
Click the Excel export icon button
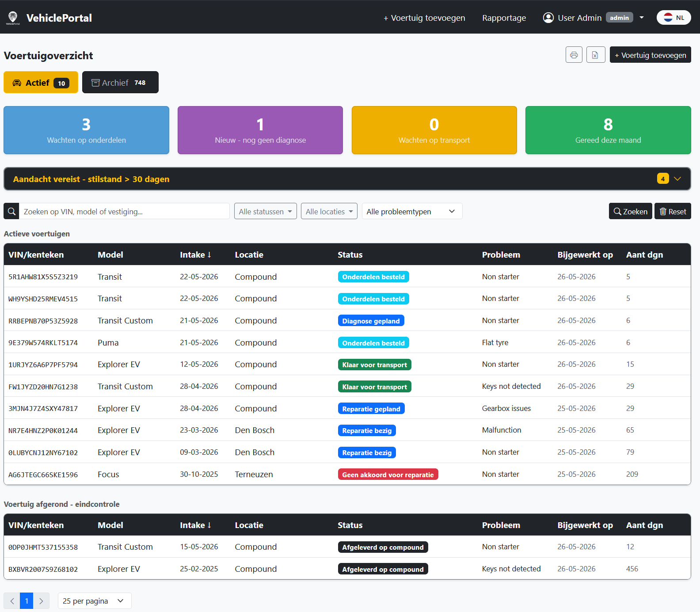coord(596,55)
